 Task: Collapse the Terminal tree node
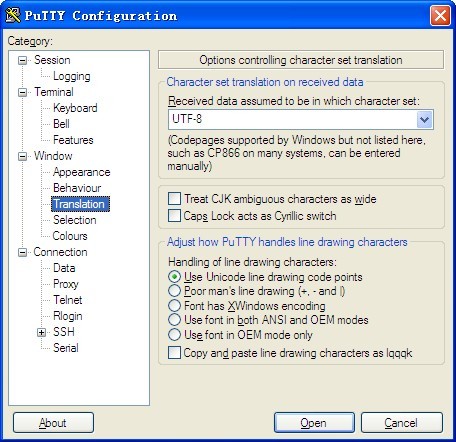pyautogui.click(x=22, y=92)
